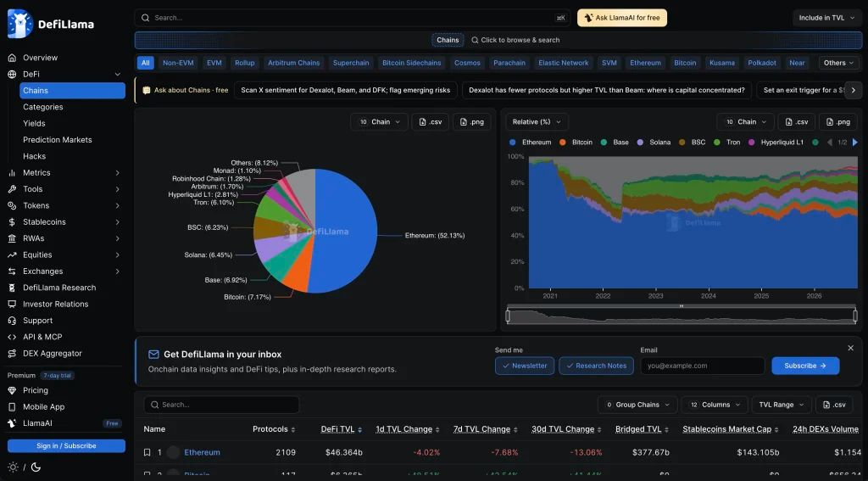Toggle the Newsletter subscription option
The height and width of the screenshot is (481, 868).
pyautogui.click(x=524, y=366)
